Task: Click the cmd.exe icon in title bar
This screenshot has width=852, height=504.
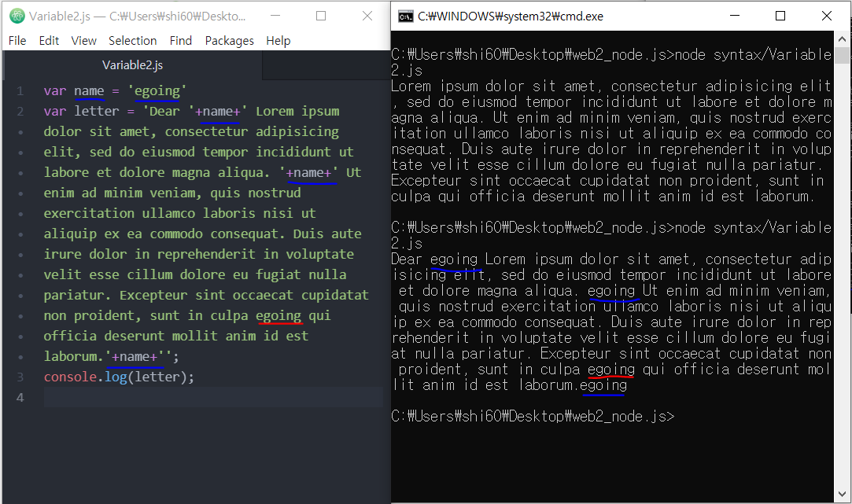Action: [405, 17]
